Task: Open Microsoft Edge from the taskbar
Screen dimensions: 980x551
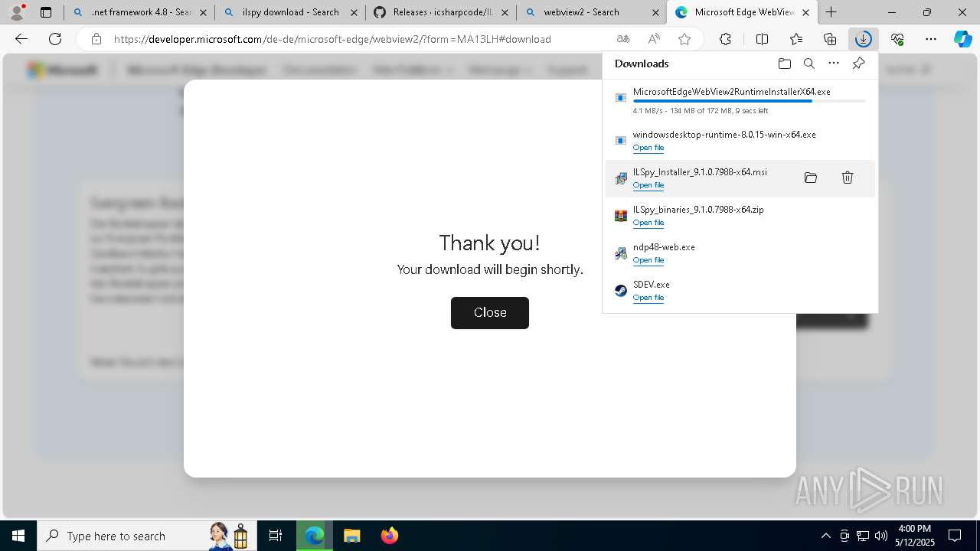Action: tap(315, 536)
